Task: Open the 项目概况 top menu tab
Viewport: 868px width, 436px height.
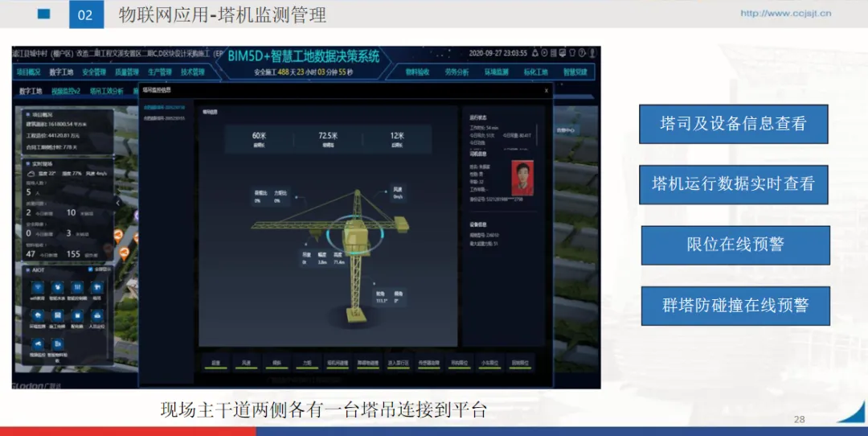Action: 28,72
